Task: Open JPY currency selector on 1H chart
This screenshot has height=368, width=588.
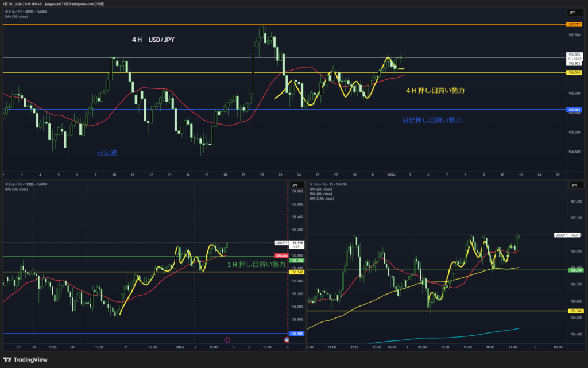Action: tap(295, 185)
